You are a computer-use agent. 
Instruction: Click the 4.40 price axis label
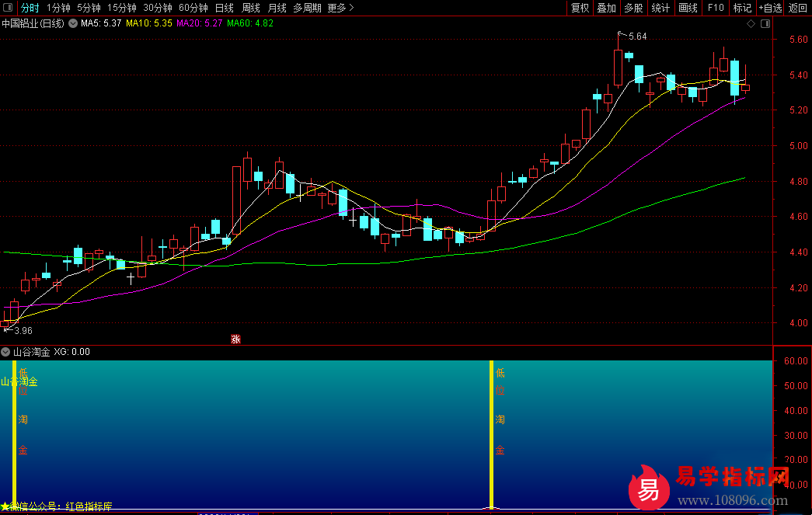coord(799,252)
